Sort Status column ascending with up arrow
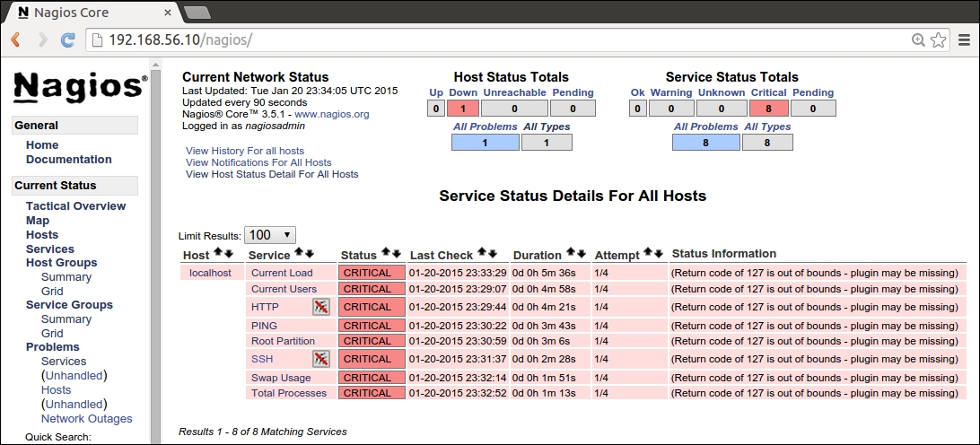Image resolution: width=980 pixels, height=445 pixels. (x=386, y=254)
